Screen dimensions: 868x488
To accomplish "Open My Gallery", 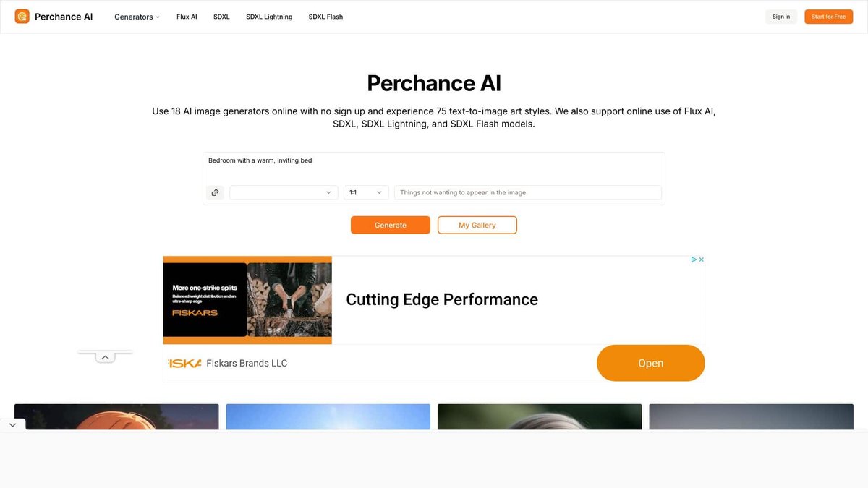I will (477, 225).
